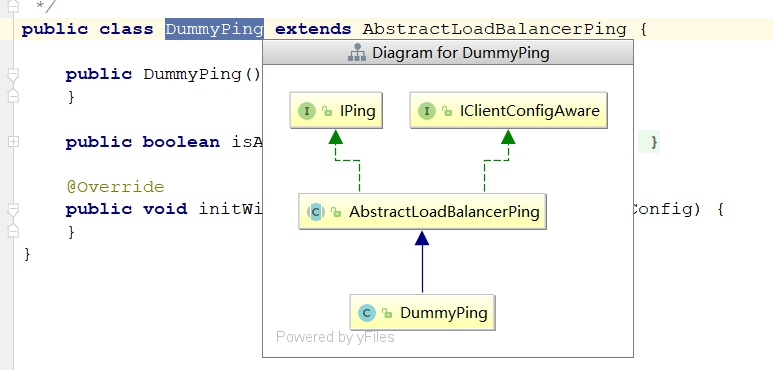Select the AbstractLoadBalancerPing diagram node
Image resolution: width=773 pixels, height=370 pixels.
422,212
